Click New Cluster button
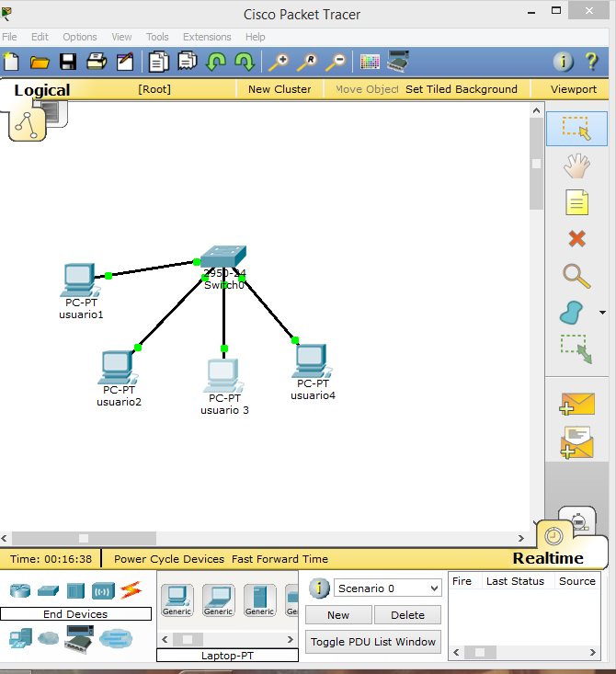 279,89
